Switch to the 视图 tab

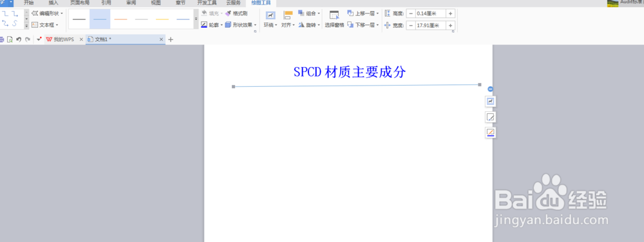pyautogui.click(x=156, y=3)
